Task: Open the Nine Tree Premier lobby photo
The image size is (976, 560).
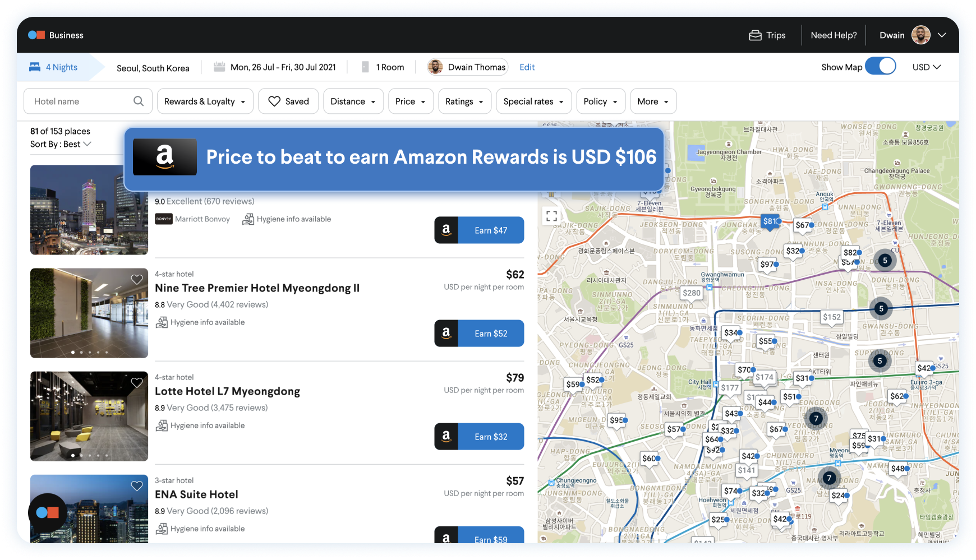Action: (89, 313)
